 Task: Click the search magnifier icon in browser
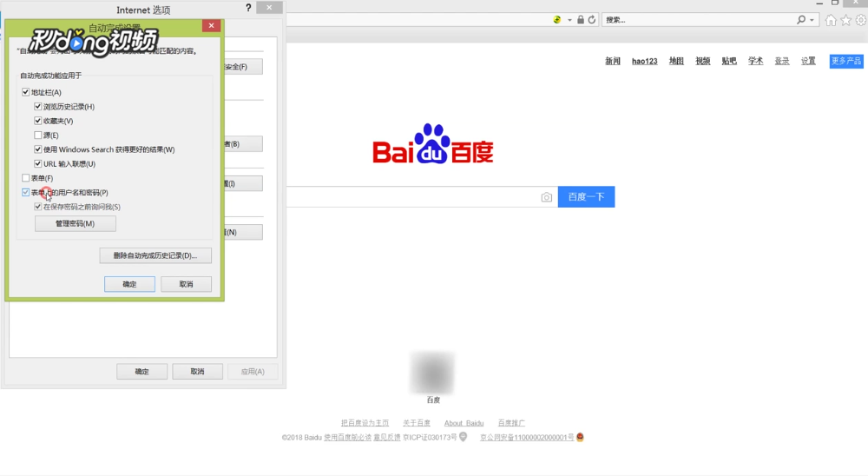[801, 20]
